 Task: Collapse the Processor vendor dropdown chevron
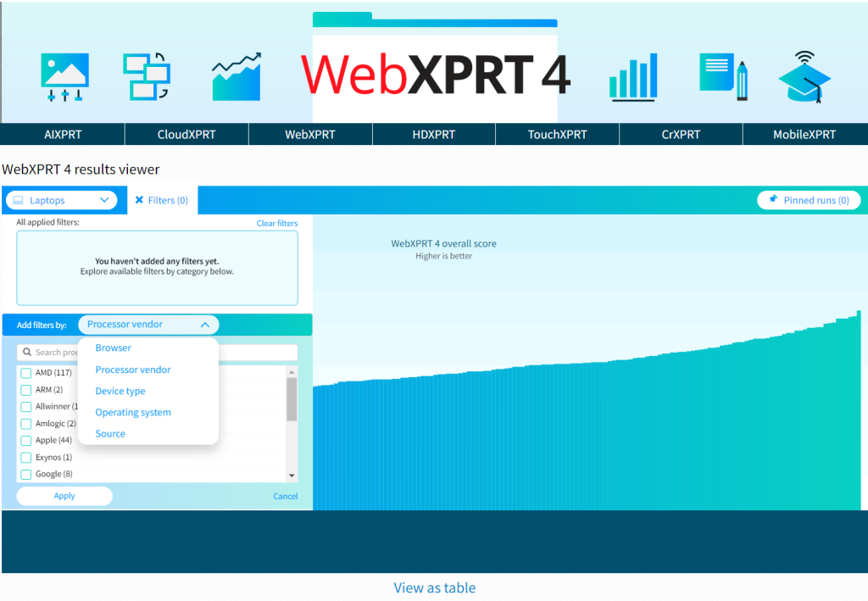tap(205, 325)
